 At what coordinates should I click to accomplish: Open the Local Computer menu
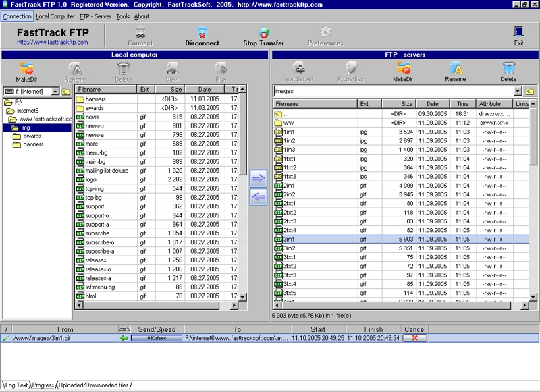click(55, 16)
